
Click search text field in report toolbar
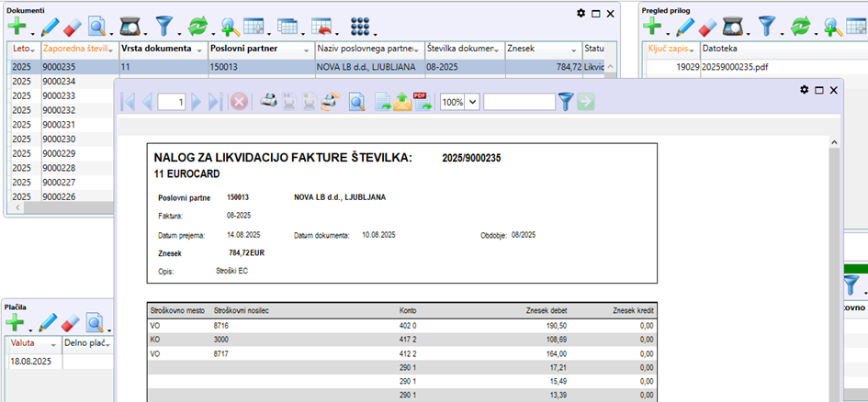[x=519, y=102]
